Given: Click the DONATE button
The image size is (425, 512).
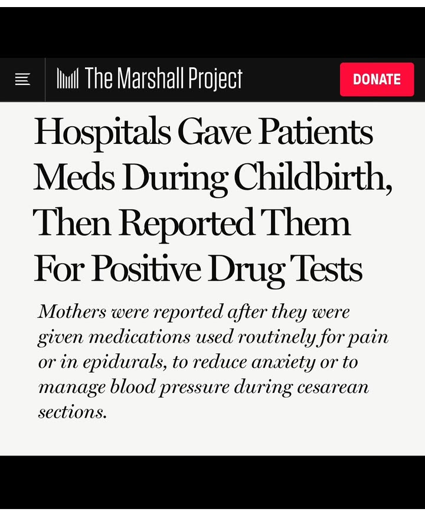Looking at the screenshot, I should pos(377,79).
